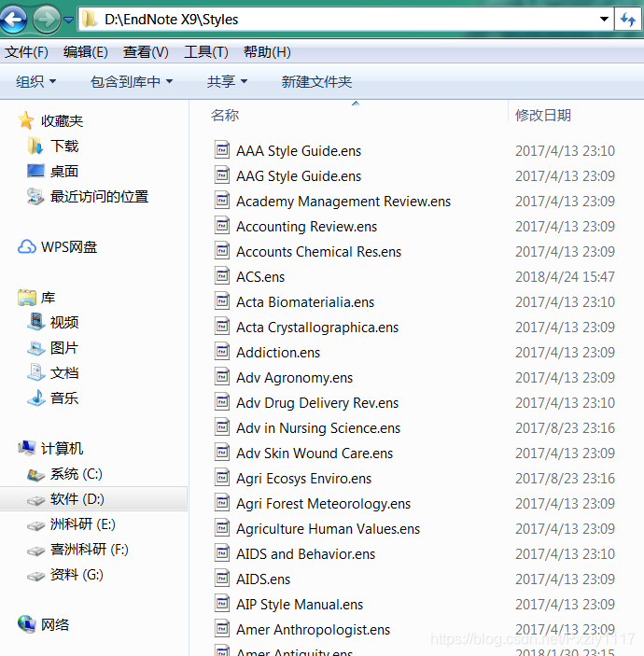Image resolution: width=644 pixels, height=656 pixels.
Task: Open the 音乐 library icon
Action: 36,398
